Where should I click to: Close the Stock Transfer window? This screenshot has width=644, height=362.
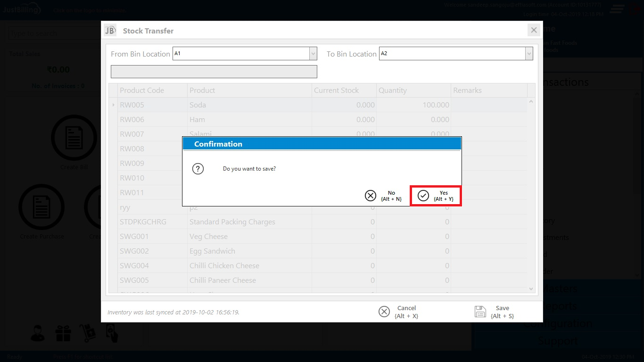(x=534, y=30)
